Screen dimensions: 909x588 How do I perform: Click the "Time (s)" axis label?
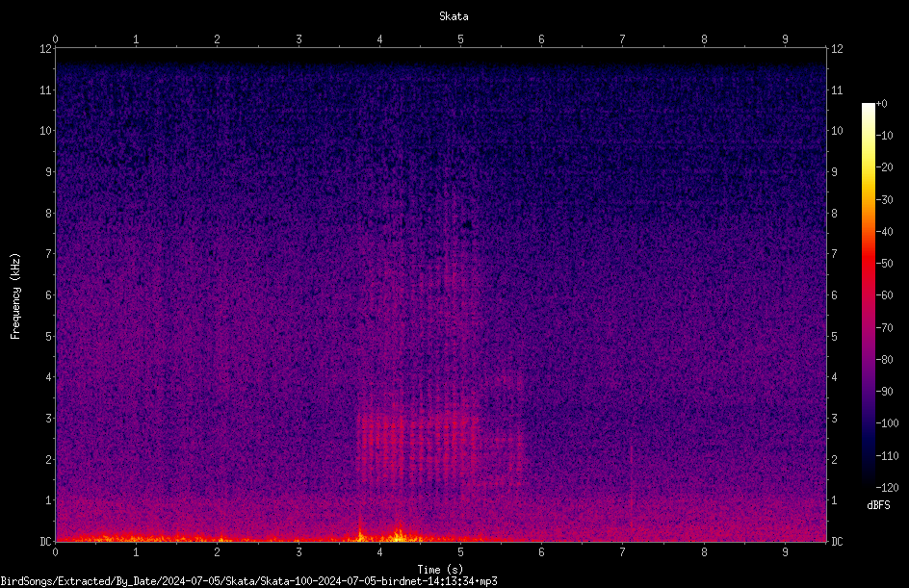pos(440,570)
